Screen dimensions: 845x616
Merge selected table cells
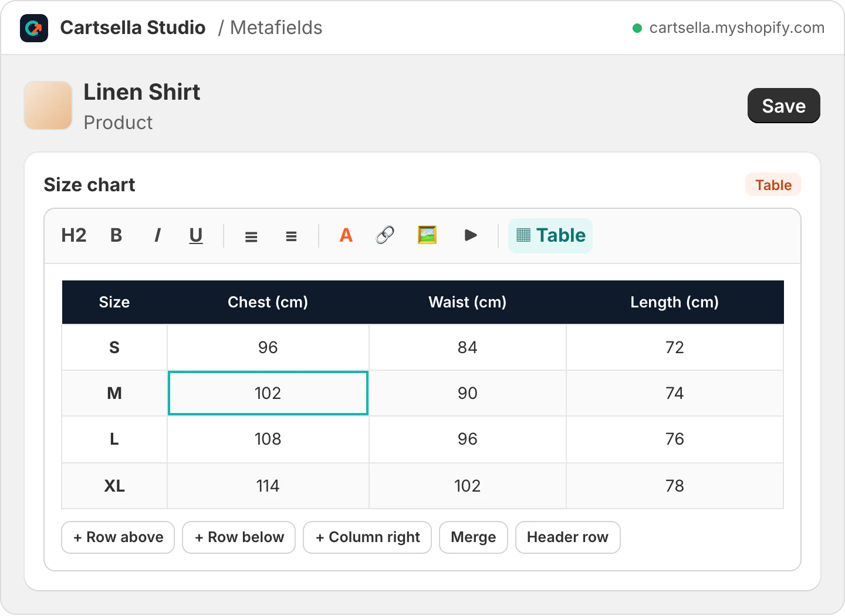click(474, 537)
